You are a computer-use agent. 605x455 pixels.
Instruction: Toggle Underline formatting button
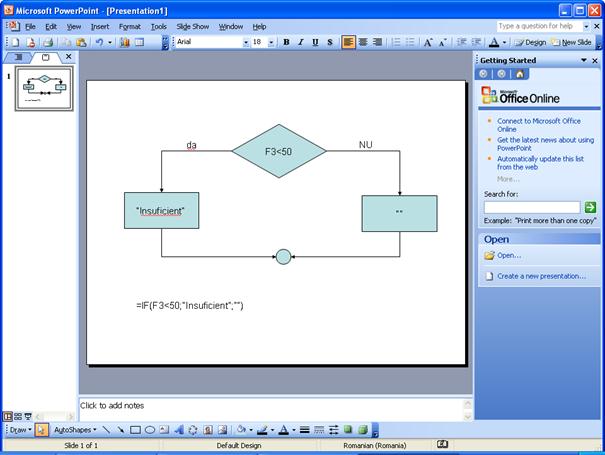coord(316,42)
